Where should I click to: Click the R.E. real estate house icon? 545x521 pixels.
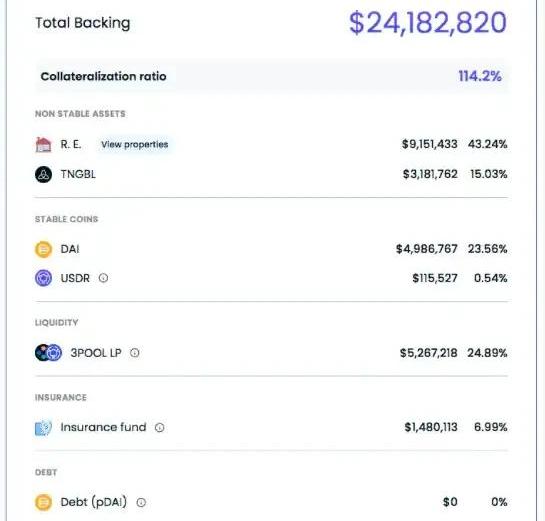(x=43, y=144)
